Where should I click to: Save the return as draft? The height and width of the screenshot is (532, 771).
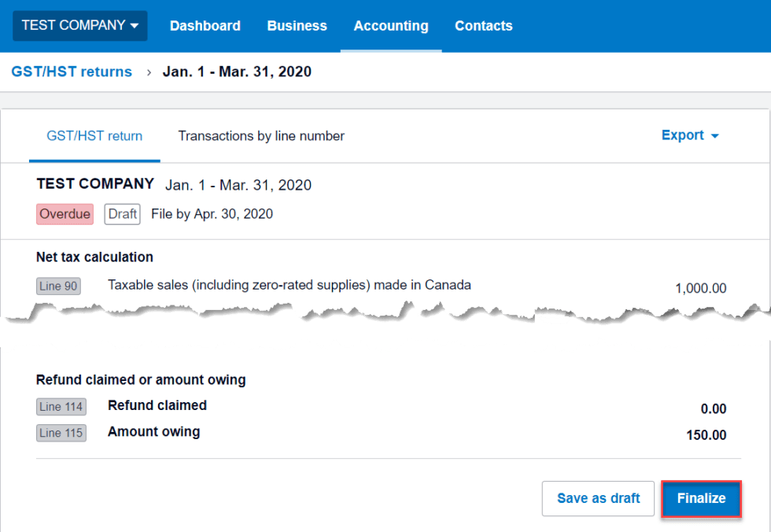[x=598, y=498]
